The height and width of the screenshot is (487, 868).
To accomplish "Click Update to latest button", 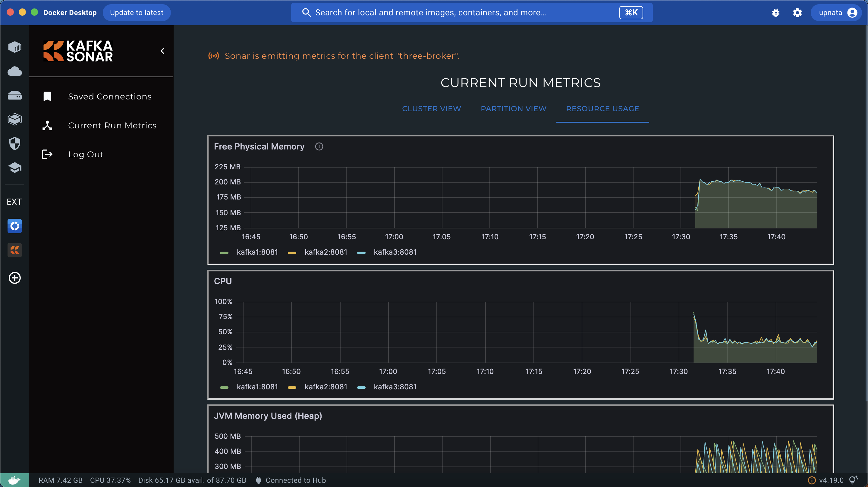I will [137, 13].
